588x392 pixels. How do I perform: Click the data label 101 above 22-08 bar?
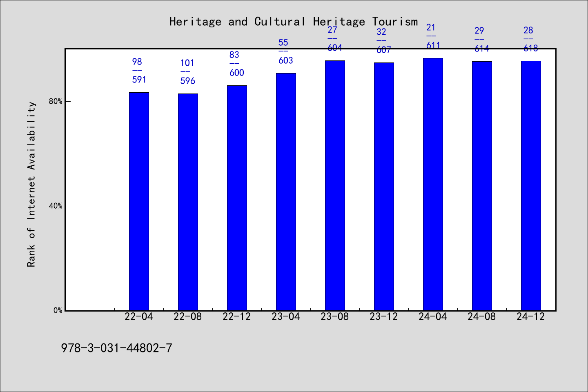coord(187,63)
